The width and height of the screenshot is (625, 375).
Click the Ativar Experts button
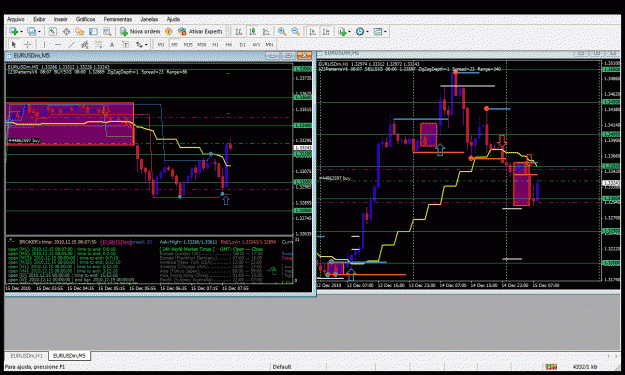(200, 31)
